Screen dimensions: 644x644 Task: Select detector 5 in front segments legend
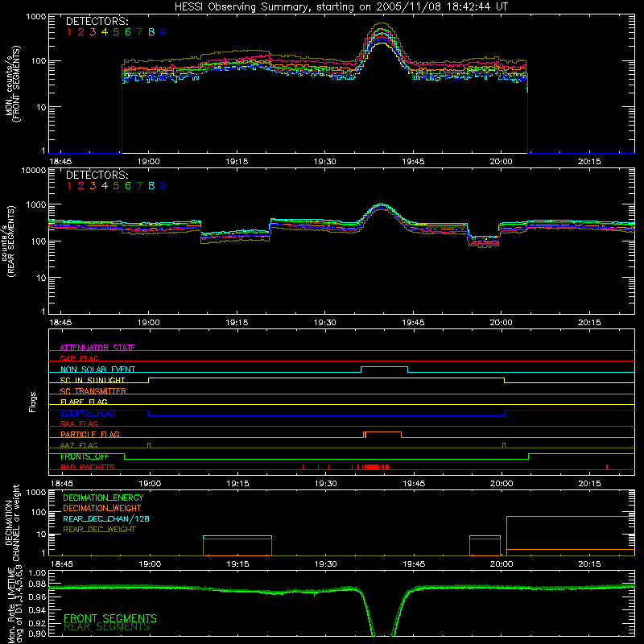coord(116,32)
